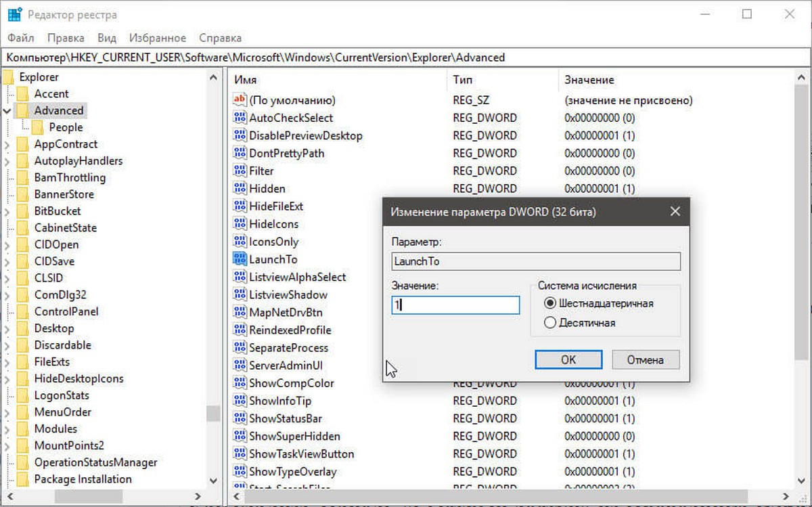Click the DontPrettyPath value icon
Screen dimensions: 812x507
pos(240,153)
